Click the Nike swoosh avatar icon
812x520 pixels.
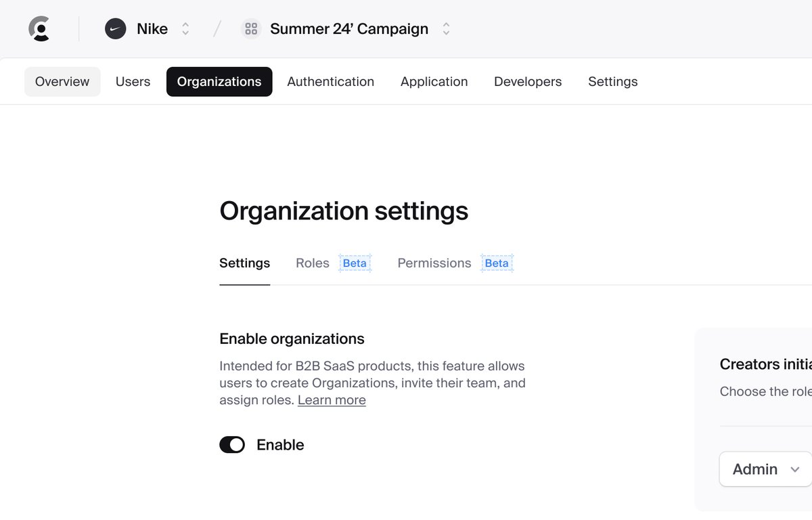(116, 29)
